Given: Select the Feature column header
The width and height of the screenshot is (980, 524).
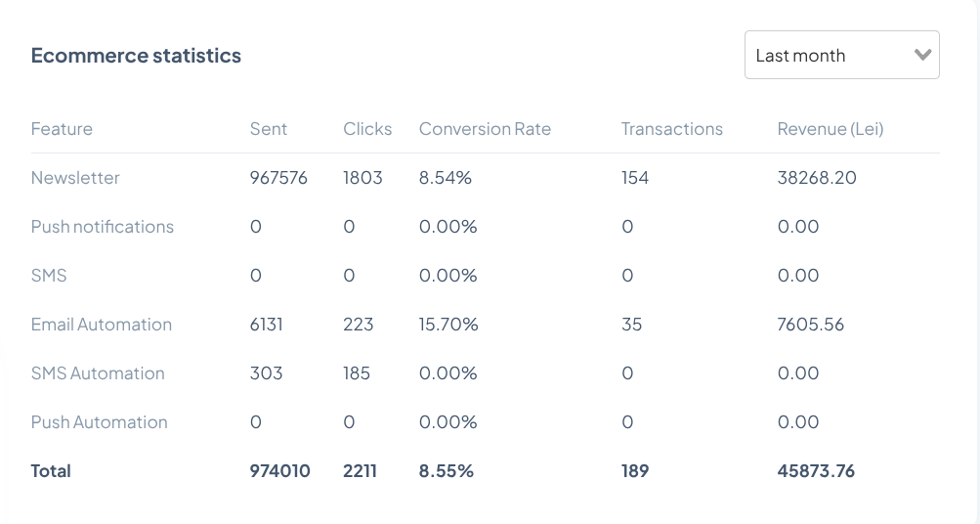Looking at the screenshot, I should tap(62, 129).
